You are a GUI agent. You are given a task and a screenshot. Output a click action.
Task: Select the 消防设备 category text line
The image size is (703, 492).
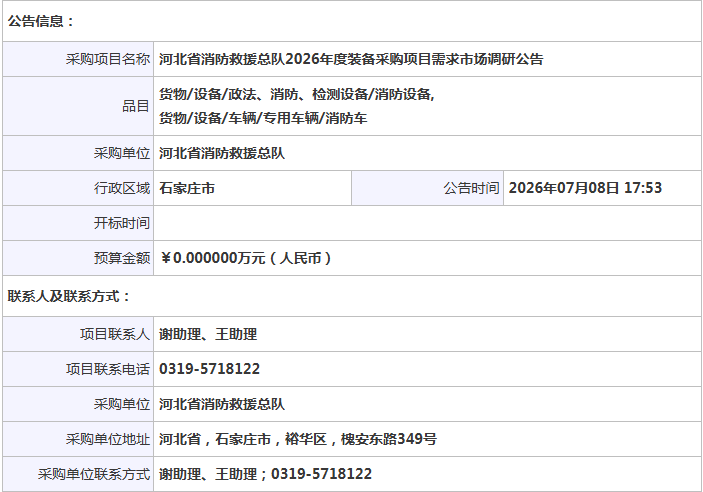[297, 94]
